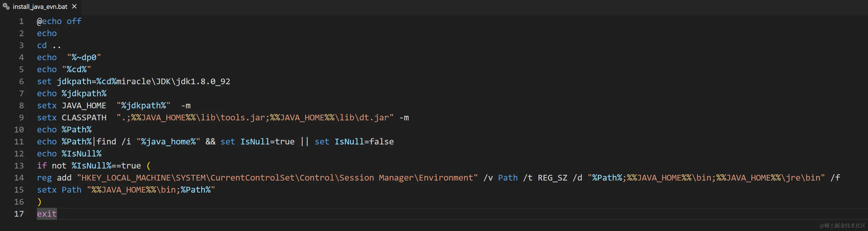Select the install_java_evn.bat tab label

click(x=40, y=7)
